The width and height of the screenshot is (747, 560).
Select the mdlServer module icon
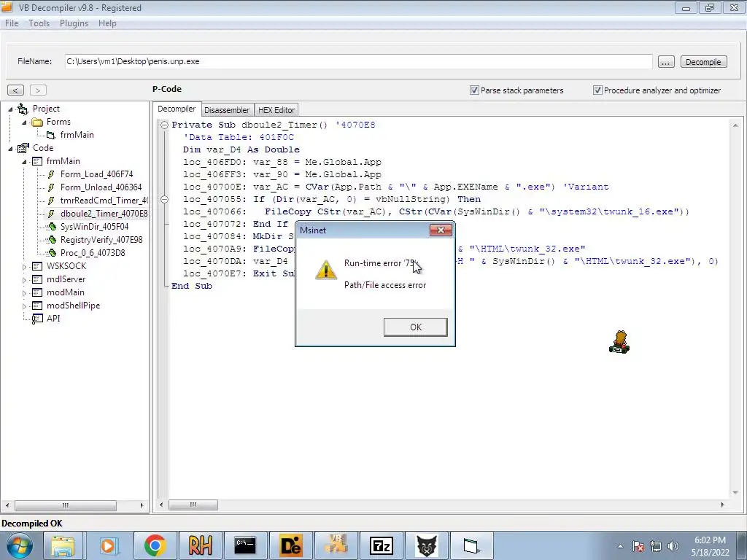(37, 279)
